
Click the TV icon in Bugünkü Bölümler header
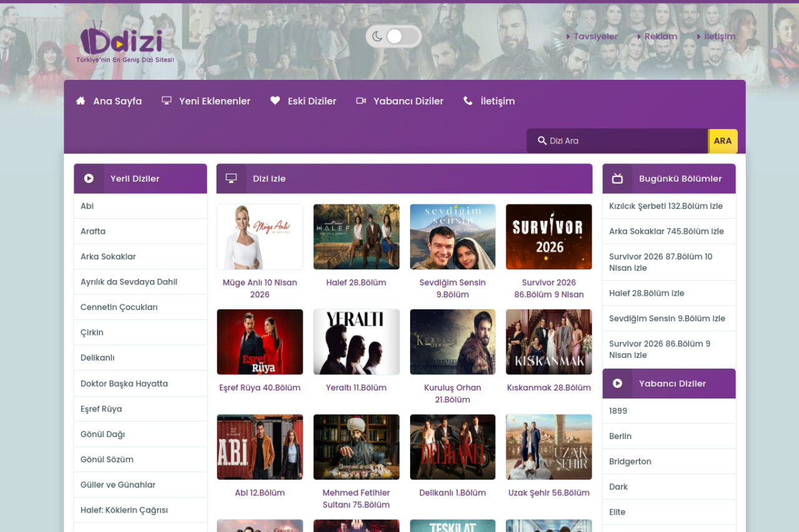617,178
